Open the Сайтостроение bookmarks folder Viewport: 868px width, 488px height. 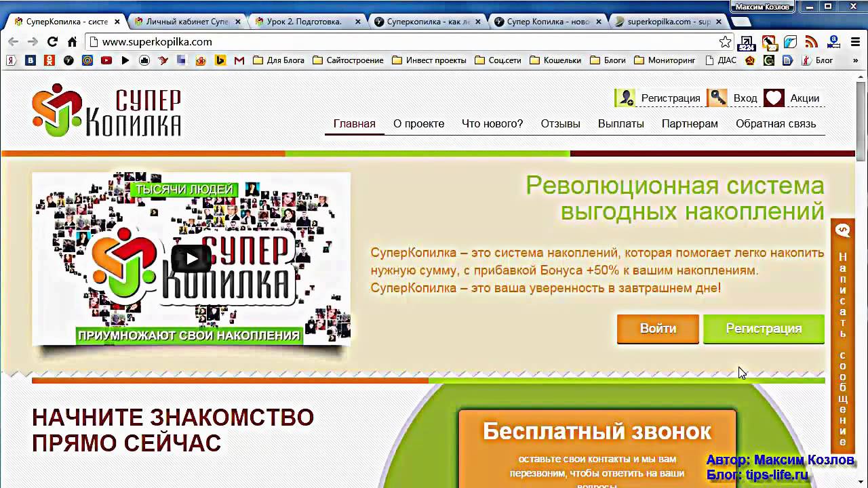[x=348, y=60]
